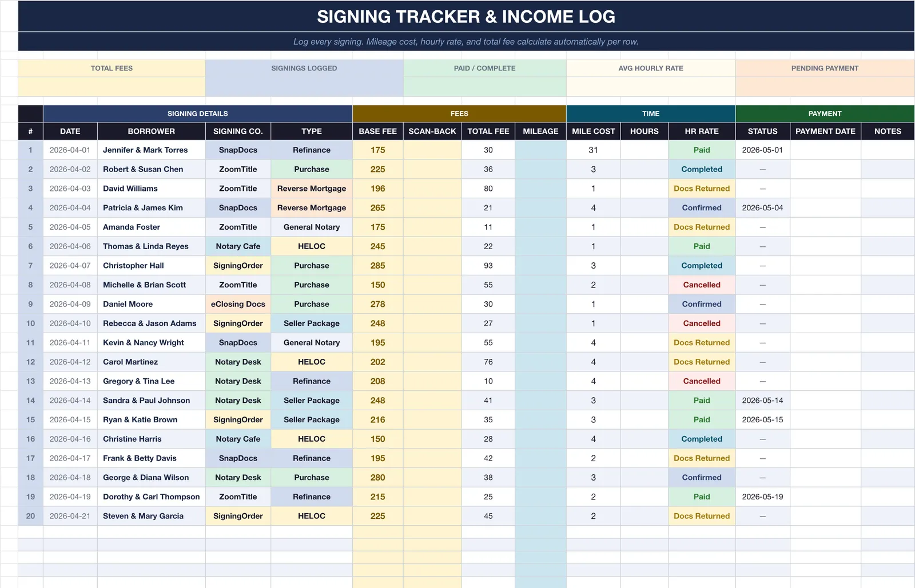Select the HR RATE column header
Image resolution: width=915 pixels, height=588 pixels.
(702, 131)
